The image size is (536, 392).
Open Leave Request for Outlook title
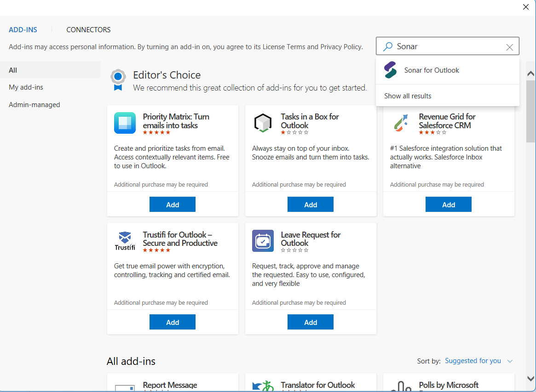point(311,239)
